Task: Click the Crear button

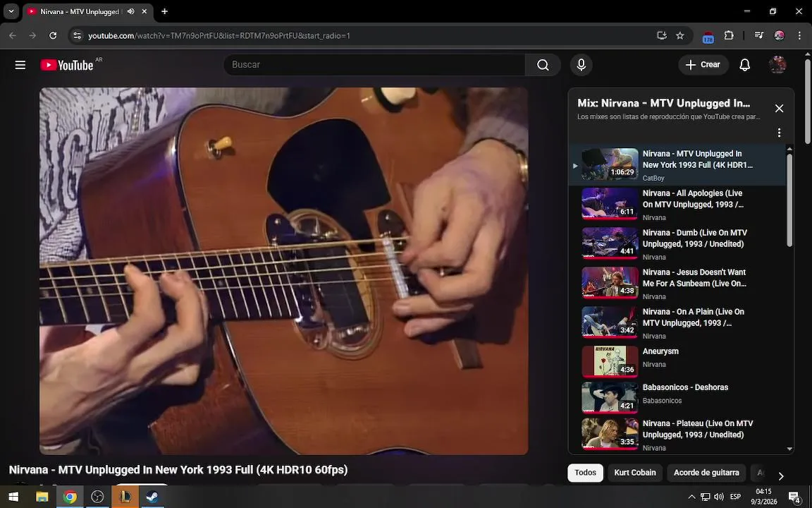Action: (703, 65)
